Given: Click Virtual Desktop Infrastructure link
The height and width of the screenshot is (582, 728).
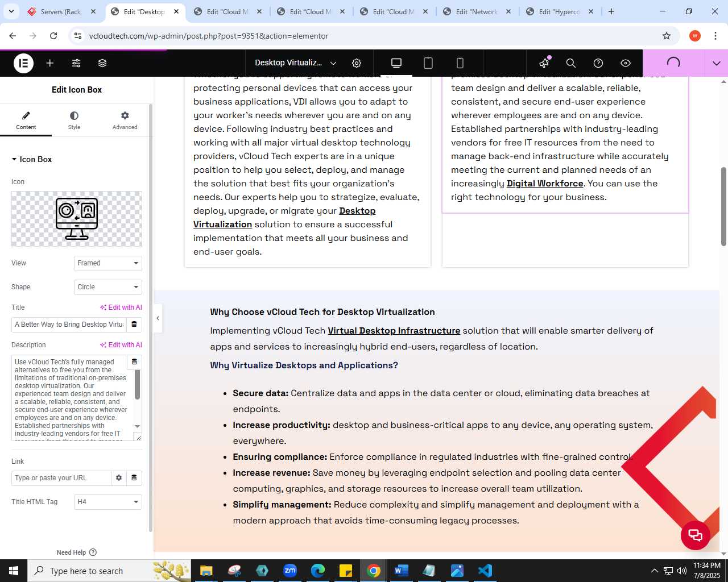Looking at the screenshot, I should (x=394, y=331).
